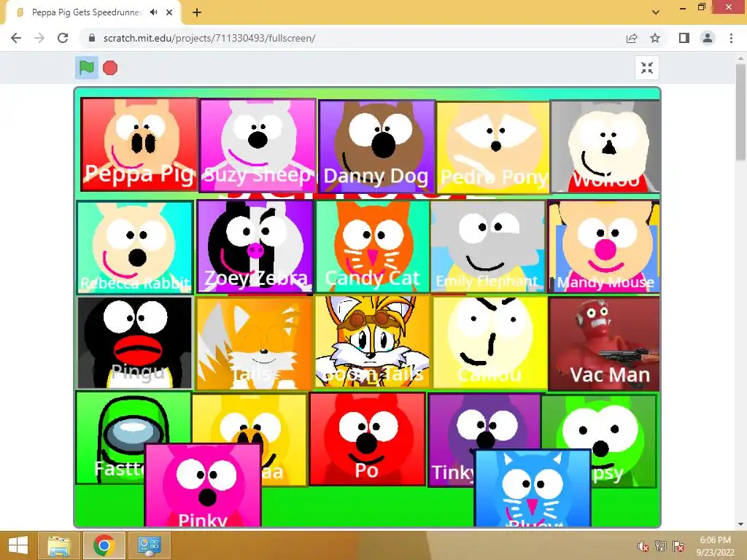Toggle the browser side panel
This screenshot has height=560, width=747.
684,38
